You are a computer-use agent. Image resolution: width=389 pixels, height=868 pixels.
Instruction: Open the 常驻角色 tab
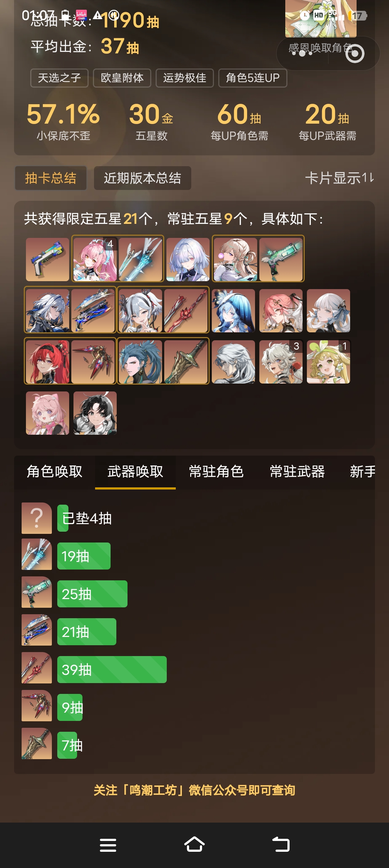(x=216, y=471)
